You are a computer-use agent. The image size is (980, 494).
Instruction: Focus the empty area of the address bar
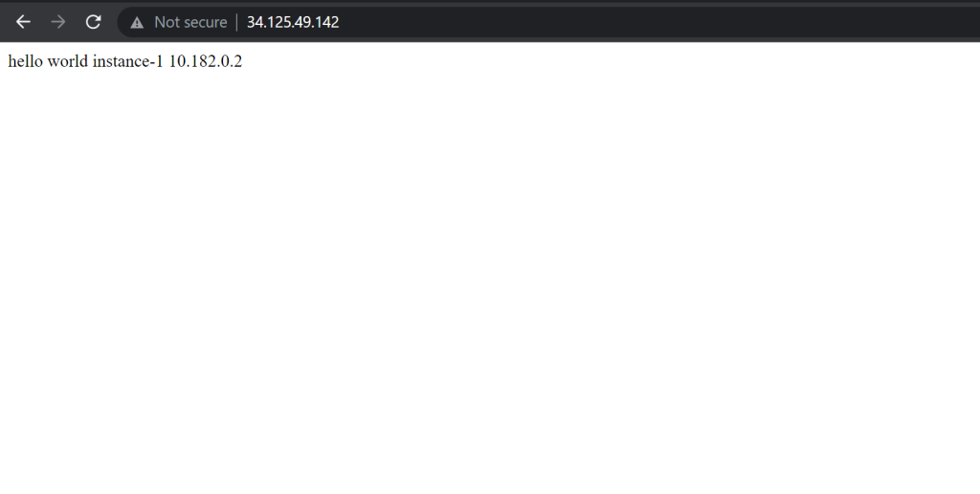point(657,23)
